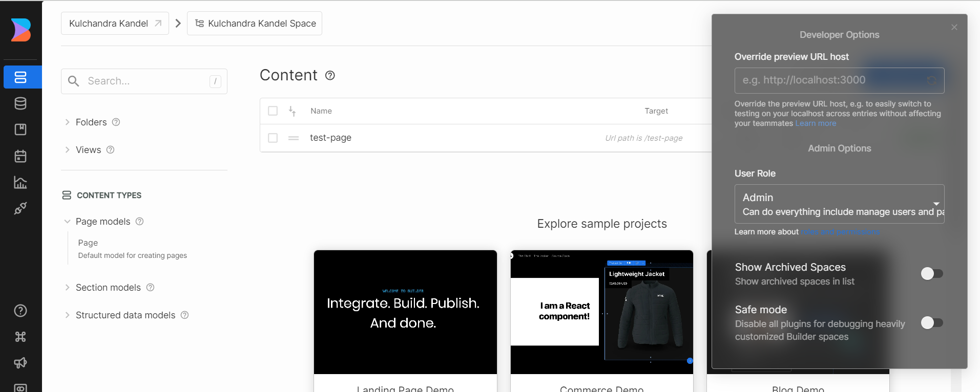Click the Builder logo icon

[21, 30]
